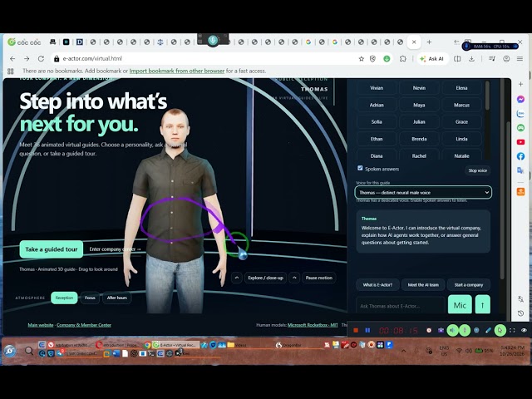Screen dimensions: 532x399
Task: Click the Start a company suggestion
Action: tap(469, 285)
